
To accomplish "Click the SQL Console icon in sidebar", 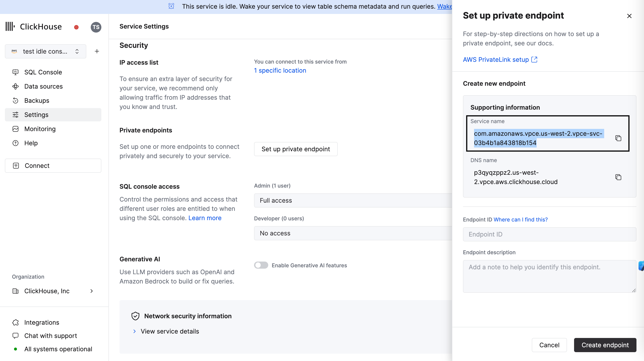I will pyautogui.click(x=16, y=72).
